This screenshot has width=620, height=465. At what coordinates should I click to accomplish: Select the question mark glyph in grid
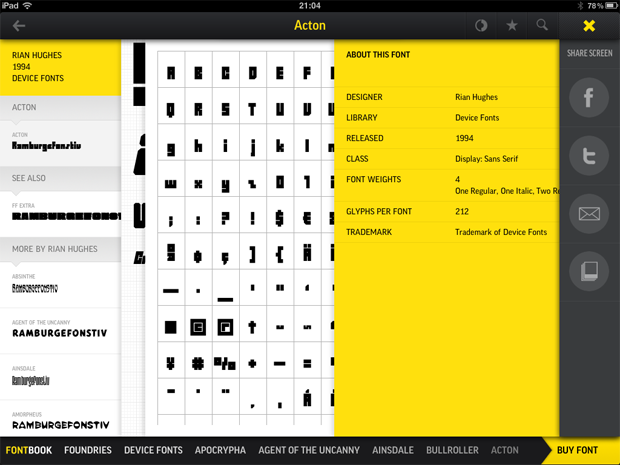[x=225, y=218]
